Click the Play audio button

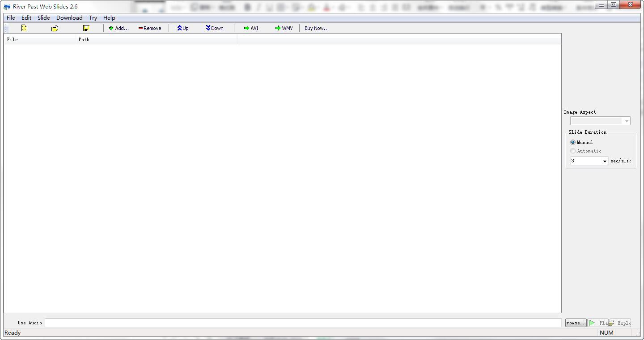(598, 323)
